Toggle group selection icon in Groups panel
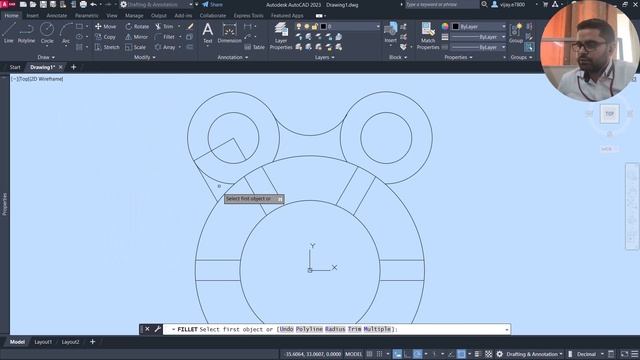This screenshot has height=360, width=640. [529, 47]
